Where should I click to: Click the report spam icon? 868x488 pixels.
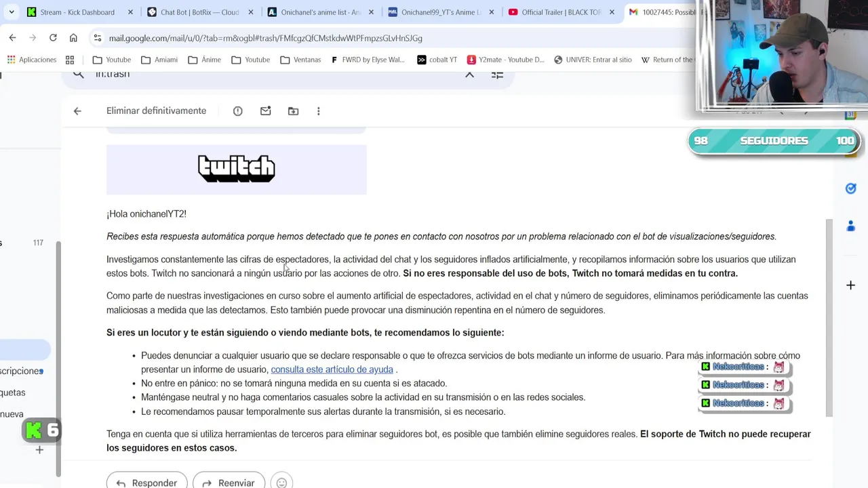[237, 111]
